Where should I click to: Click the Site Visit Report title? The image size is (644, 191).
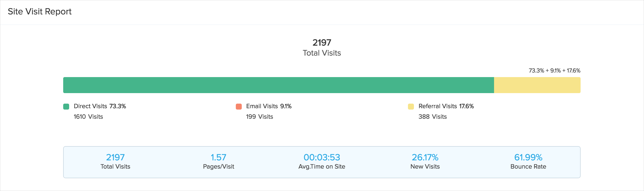40,11
